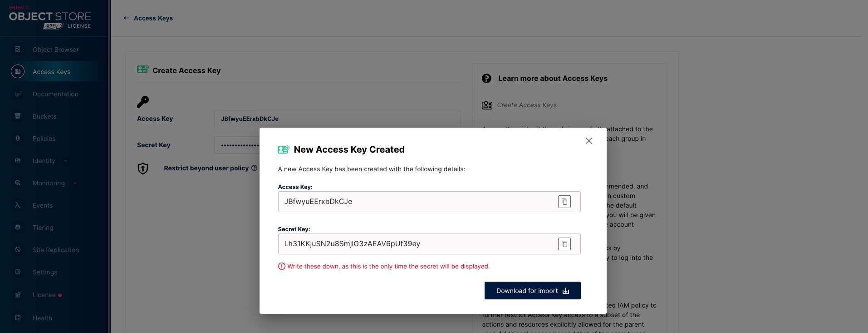868x333 pixels.
Task: Expand the Monitoring menu chevron
Action: (x=75, y=183)
